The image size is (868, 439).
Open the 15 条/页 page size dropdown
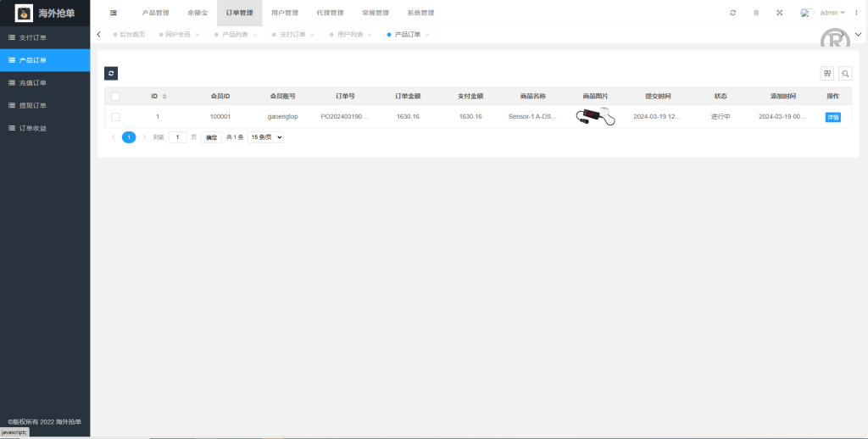tap(265, 136)
